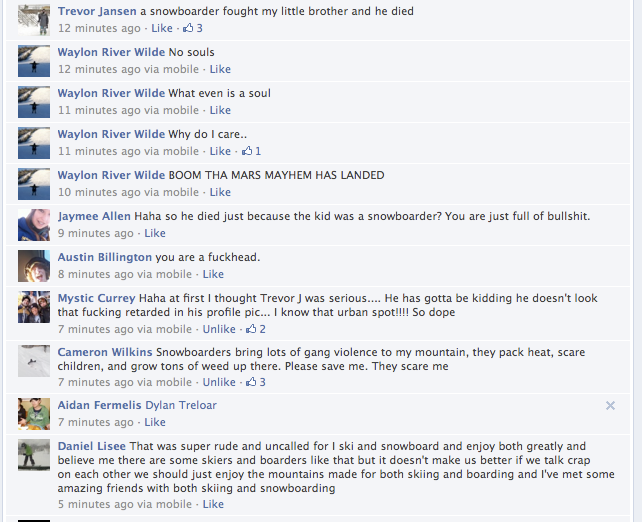
Task: Click Austin Billington's profile photo
Action: click(34, 266)
